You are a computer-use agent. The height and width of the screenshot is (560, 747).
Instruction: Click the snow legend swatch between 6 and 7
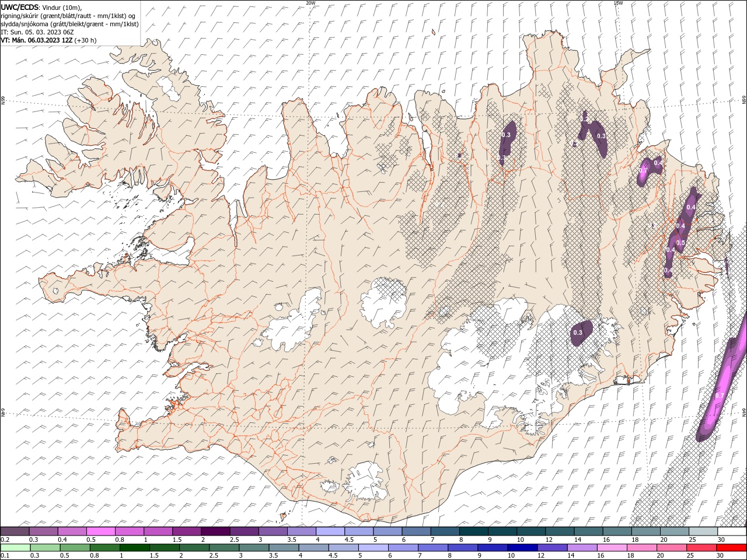pyautogui.click(x=416, y=531)
